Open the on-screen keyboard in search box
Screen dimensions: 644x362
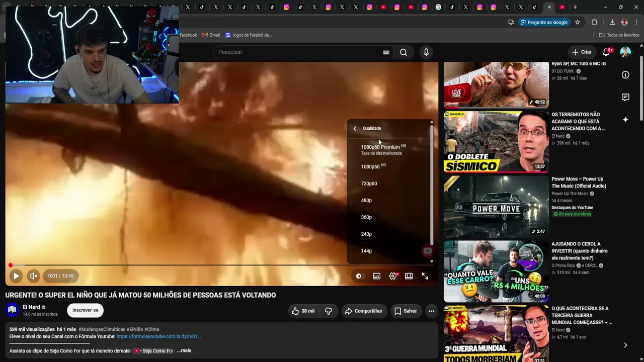(x=386, y=52)
